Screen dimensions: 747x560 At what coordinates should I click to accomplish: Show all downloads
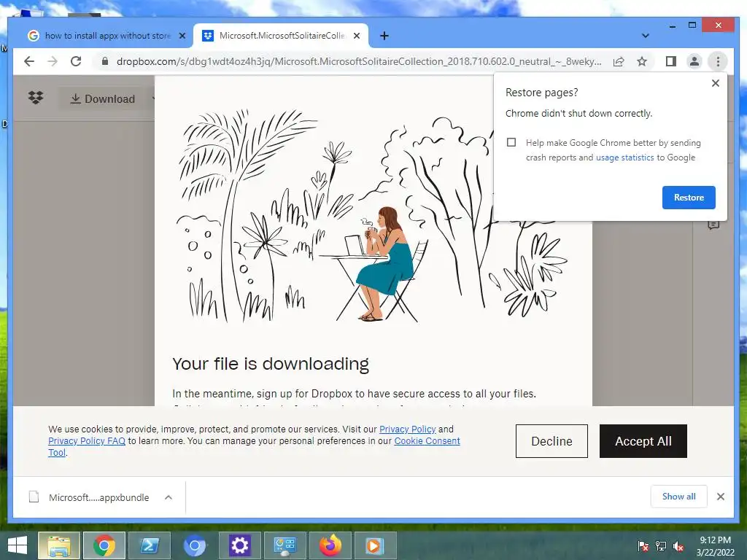click(679, 497)
